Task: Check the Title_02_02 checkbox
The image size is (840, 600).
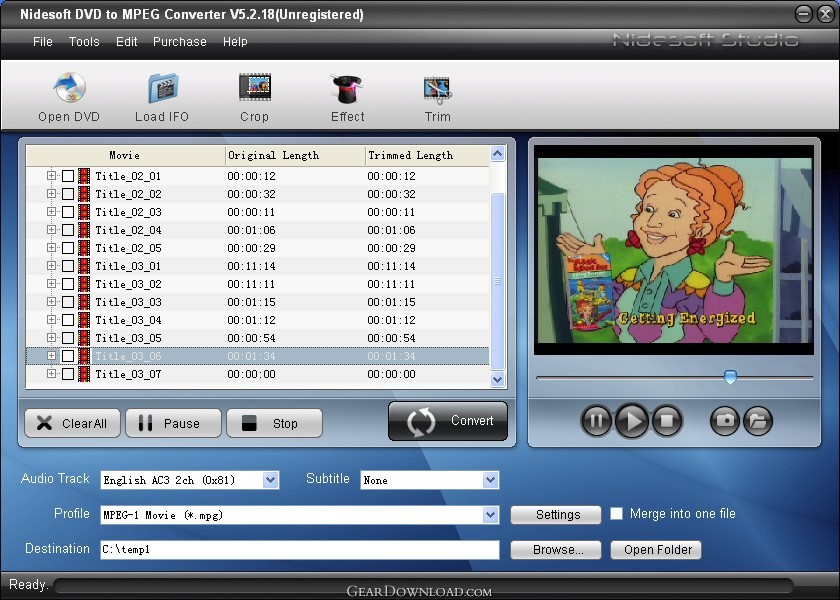Action: [68, 194]
